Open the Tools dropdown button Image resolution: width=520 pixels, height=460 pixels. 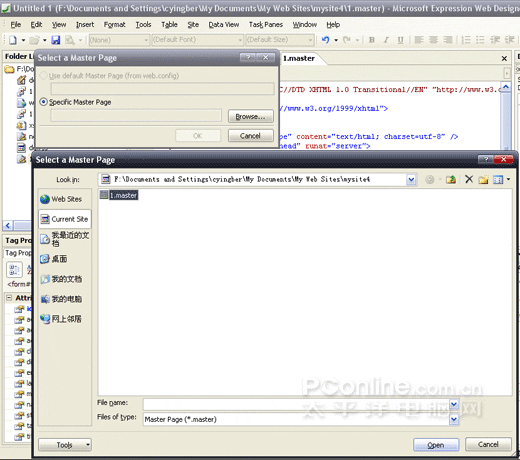pos(65,445)
